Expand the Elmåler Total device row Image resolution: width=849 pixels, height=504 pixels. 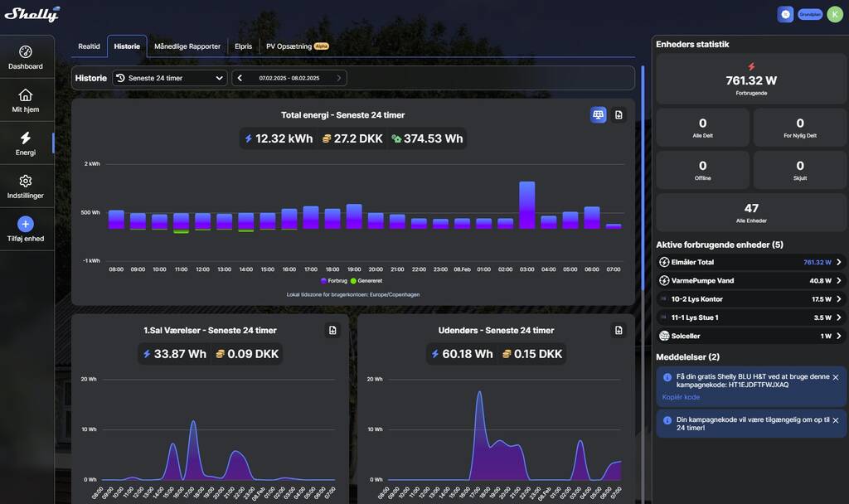pyautogui.click(x=838, y=262)
